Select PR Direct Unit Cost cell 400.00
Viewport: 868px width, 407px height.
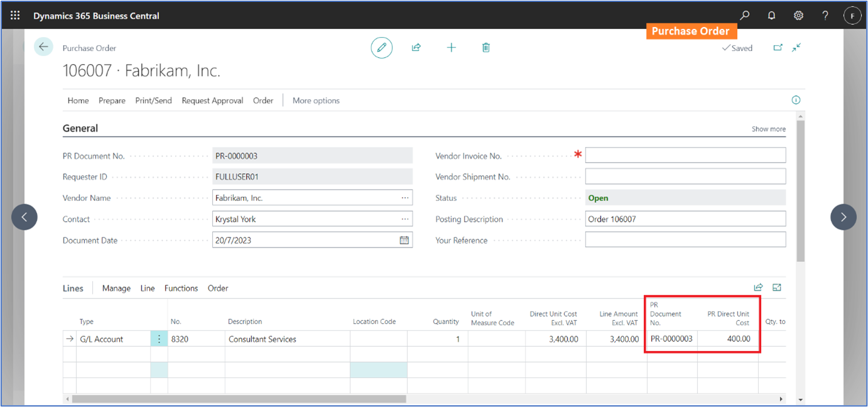727,339
